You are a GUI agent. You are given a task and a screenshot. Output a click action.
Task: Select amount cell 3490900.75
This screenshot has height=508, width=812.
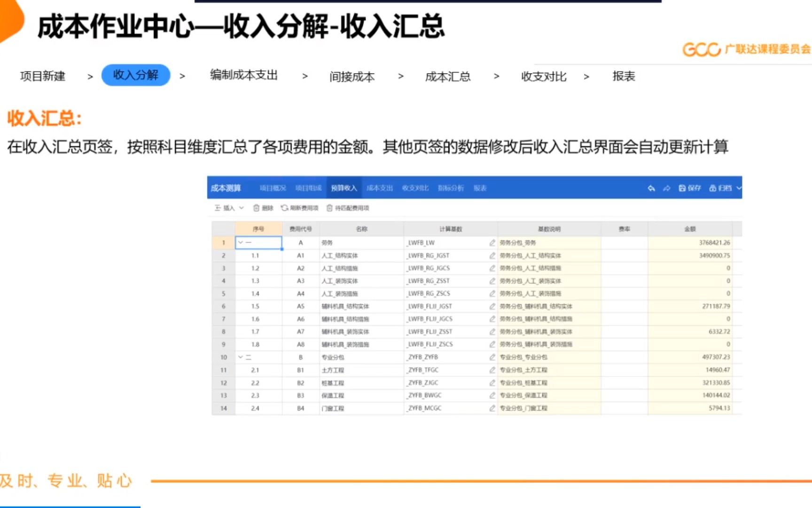[690, 255]
